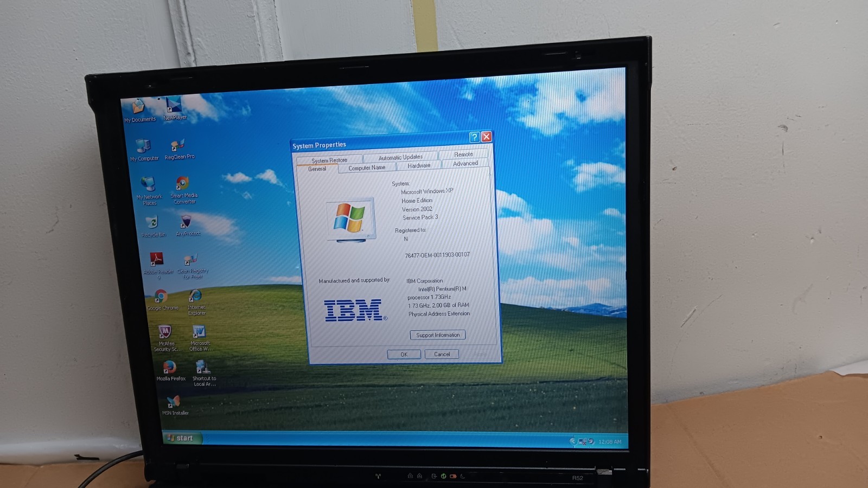
Task: Open the My Documents desktop icon
Action: coord(139,111)
